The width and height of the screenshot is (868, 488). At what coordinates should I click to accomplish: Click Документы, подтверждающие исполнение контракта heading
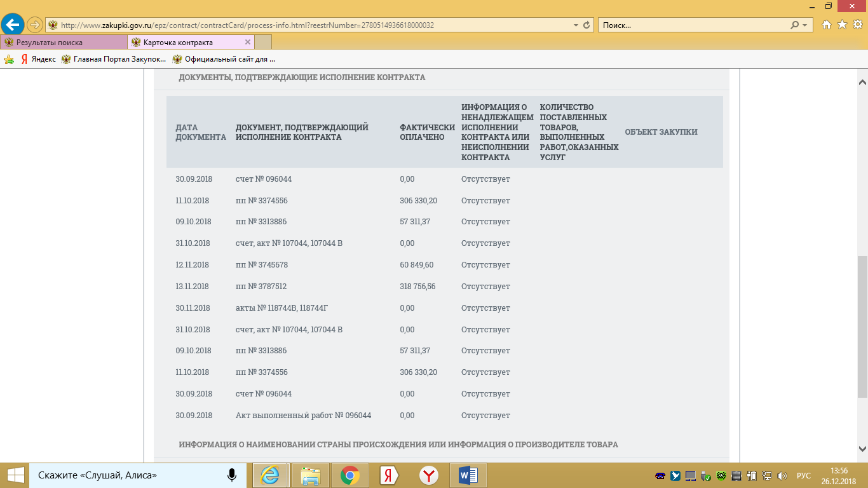point(302,78)
